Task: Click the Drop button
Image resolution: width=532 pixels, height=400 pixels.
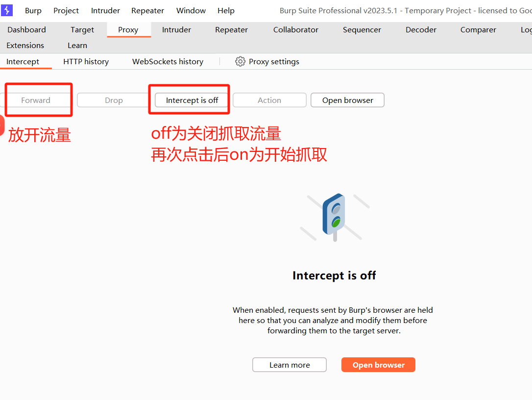Action: point(114,100)
